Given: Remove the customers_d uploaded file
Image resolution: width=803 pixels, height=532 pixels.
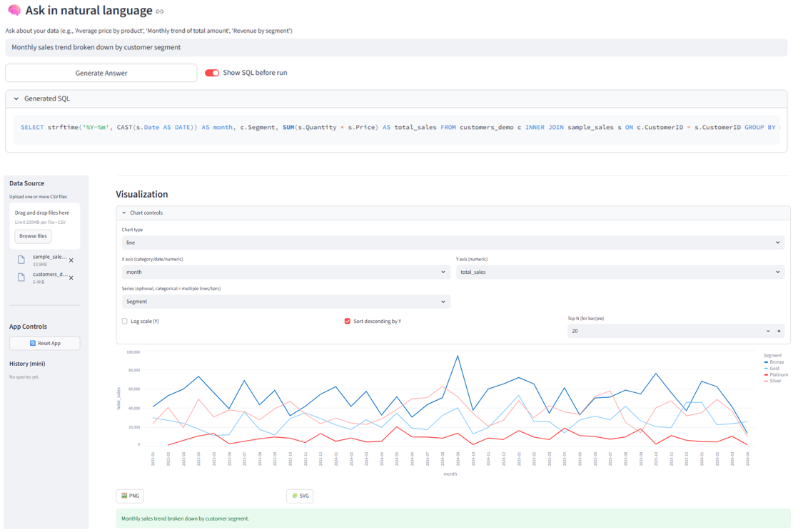Looking at the screenshot, I should click(x=71, y=277).
